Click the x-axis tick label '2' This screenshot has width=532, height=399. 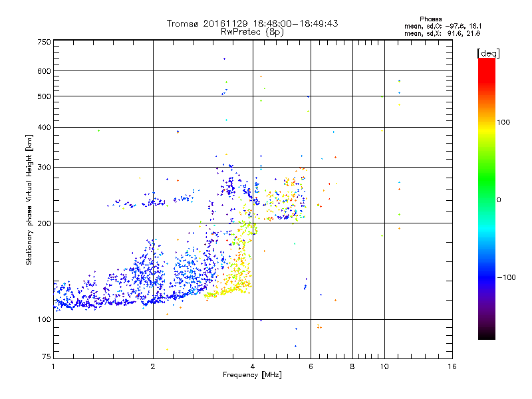point(153,366)
